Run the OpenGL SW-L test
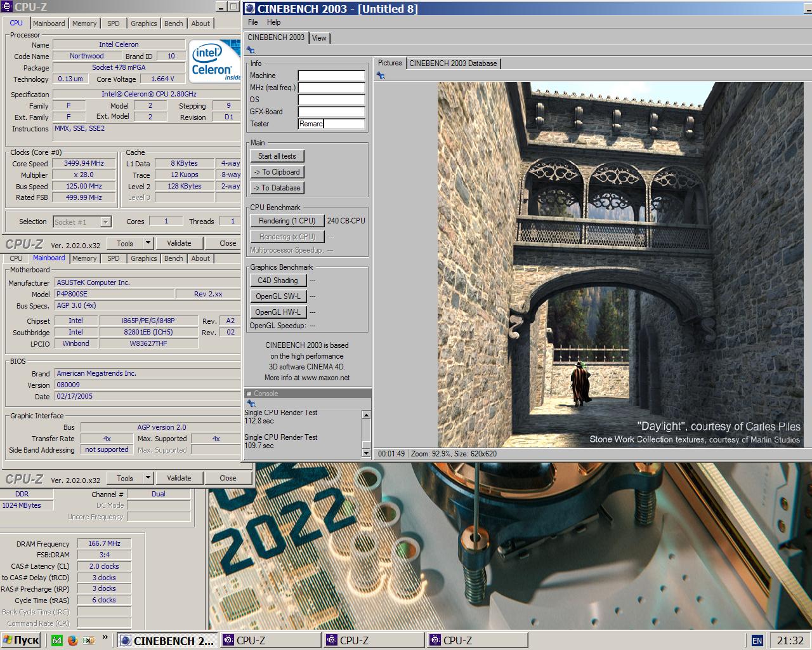Viewport: 812px width, 650px height. click(278, 296)
